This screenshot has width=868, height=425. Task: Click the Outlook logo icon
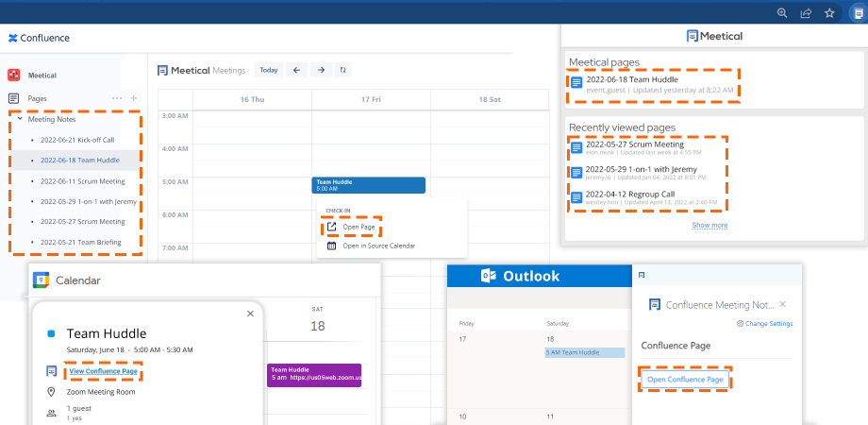pyautogui.click(x=488, y=276)
